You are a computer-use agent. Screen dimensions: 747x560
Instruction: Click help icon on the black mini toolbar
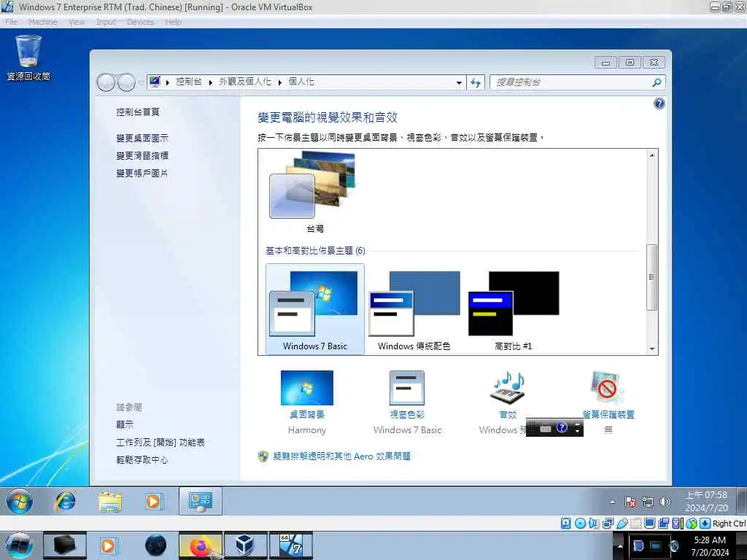[x=562, y=427]
